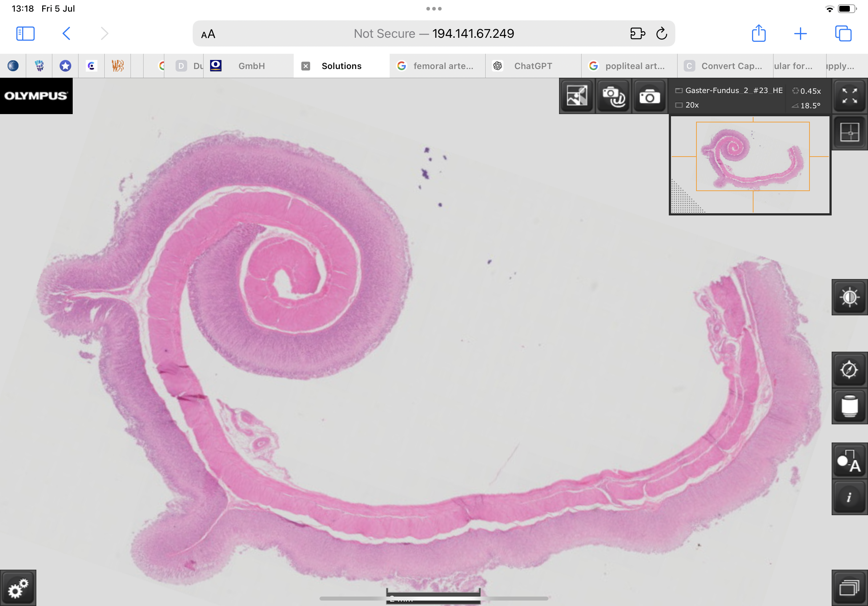Open the camera with clip snapshot tool
The height and width of the screenshot is (606, 868).
[x=613, y=97]
